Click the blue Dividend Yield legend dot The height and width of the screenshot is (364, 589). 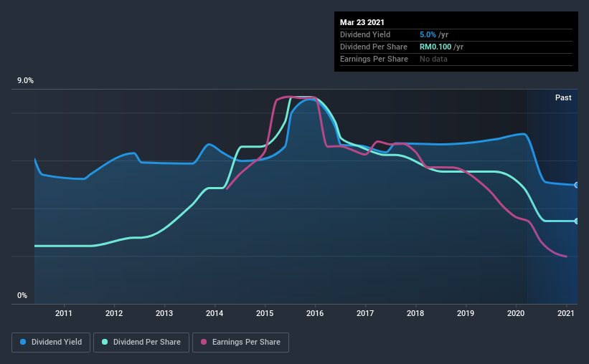(x=23, y=342)
